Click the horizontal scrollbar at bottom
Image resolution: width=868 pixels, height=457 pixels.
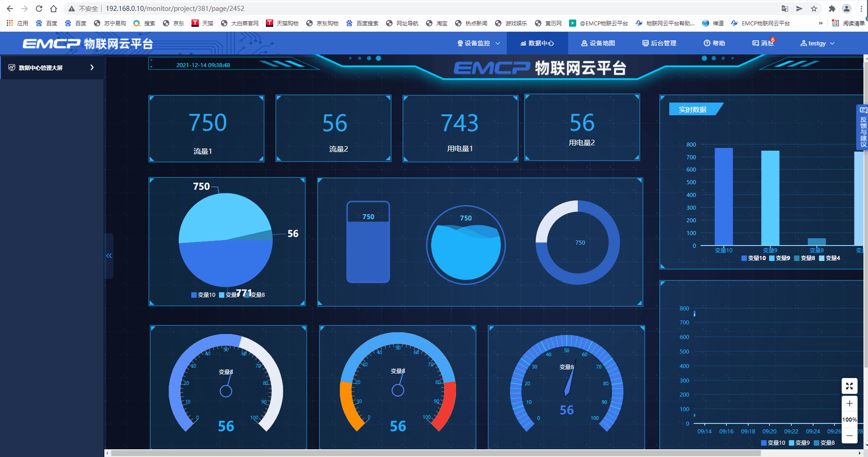436,453
